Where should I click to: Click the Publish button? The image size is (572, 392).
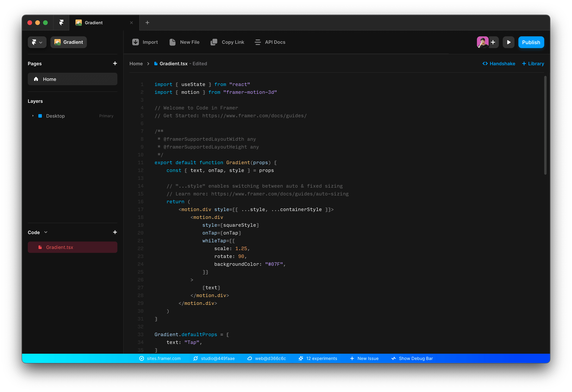click(531, 42)
